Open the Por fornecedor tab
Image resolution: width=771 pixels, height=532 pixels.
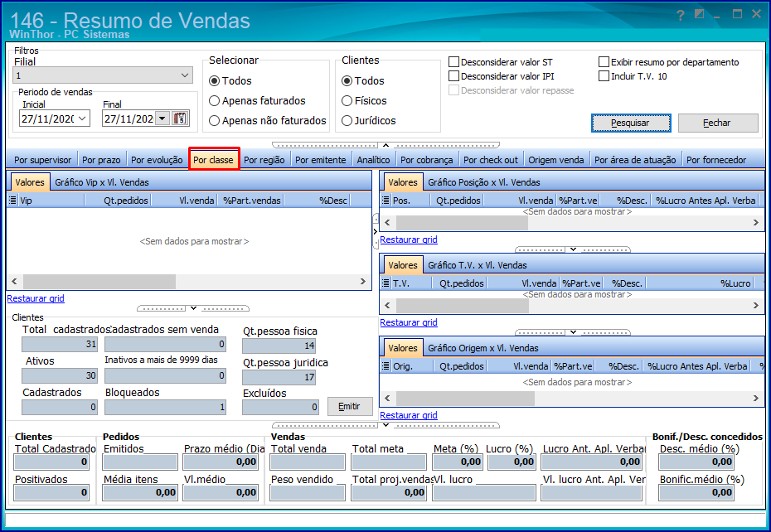point(716,160)
